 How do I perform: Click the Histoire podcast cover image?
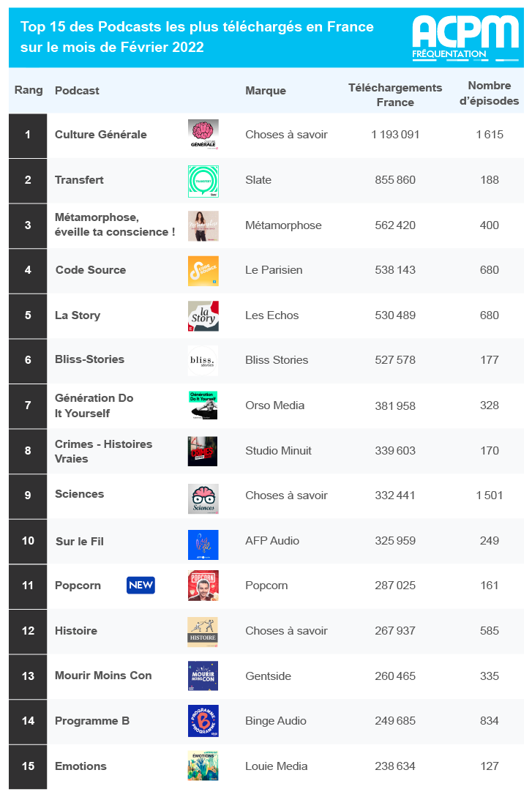click(203, 631)
